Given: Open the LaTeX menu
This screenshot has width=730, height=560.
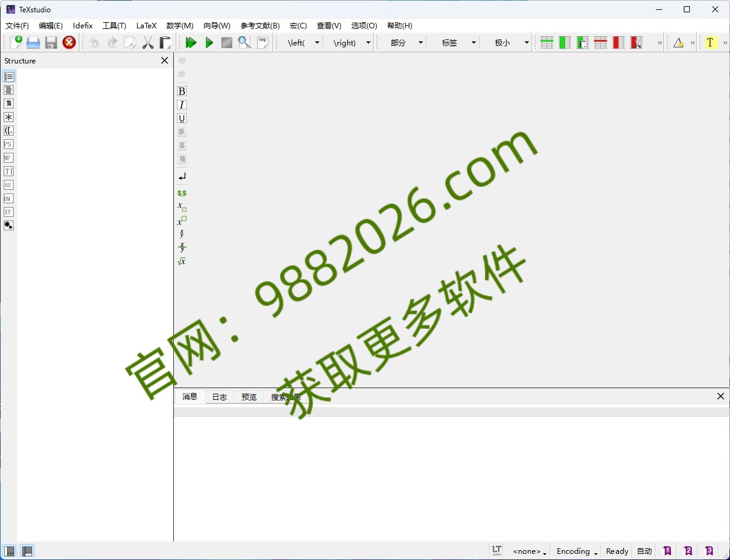Looking at the screenshot, I should coord(146,26).
